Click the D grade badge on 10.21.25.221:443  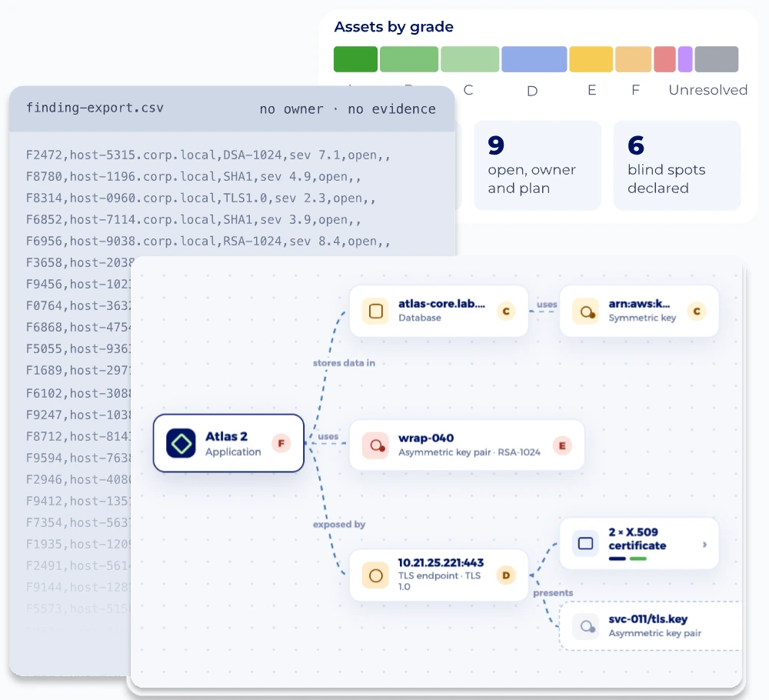coord(506,575)
